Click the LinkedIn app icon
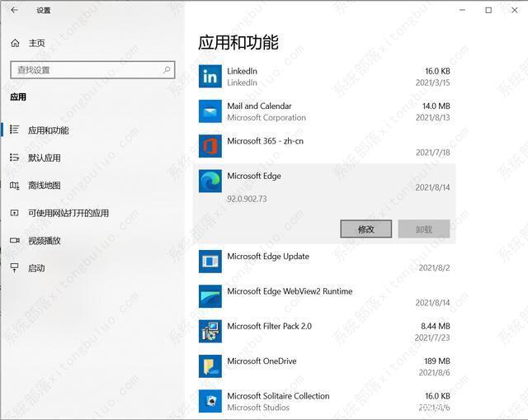This screenshot has height=420, width=528. coord(210,77)
